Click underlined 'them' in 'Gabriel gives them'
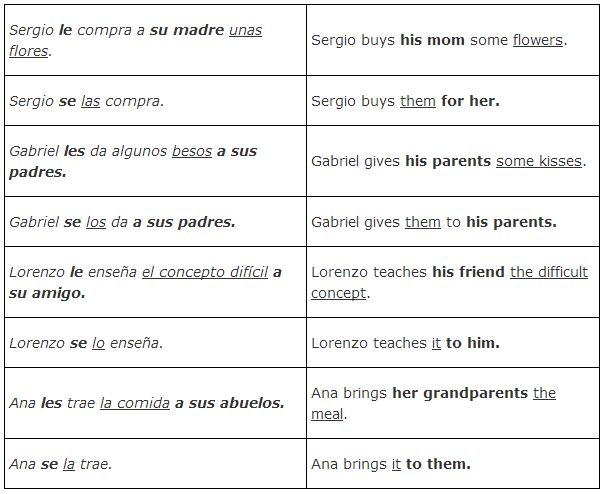 (x=423, y=222)
